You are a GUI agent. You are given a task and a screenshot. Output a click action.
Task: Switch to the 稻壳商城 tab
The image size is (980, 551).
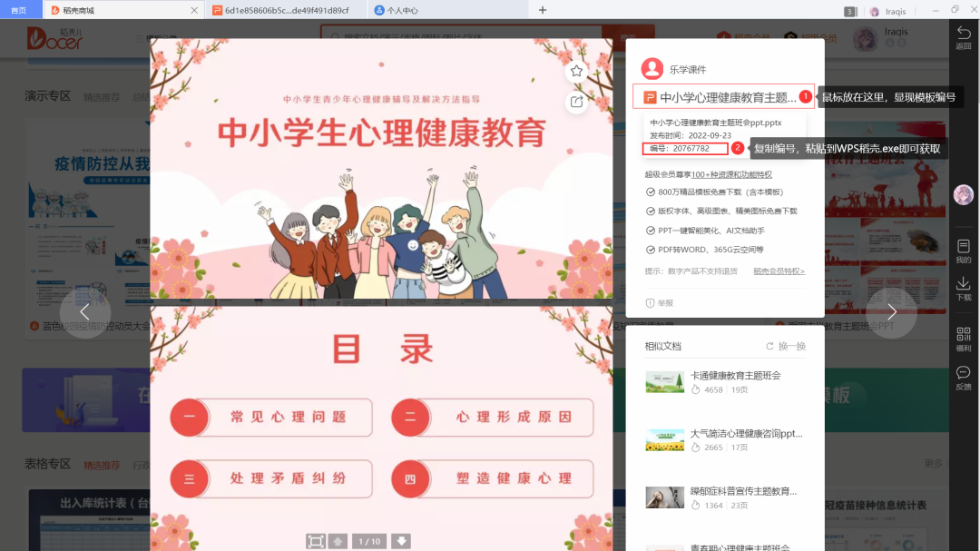click(x=122, y=10)
